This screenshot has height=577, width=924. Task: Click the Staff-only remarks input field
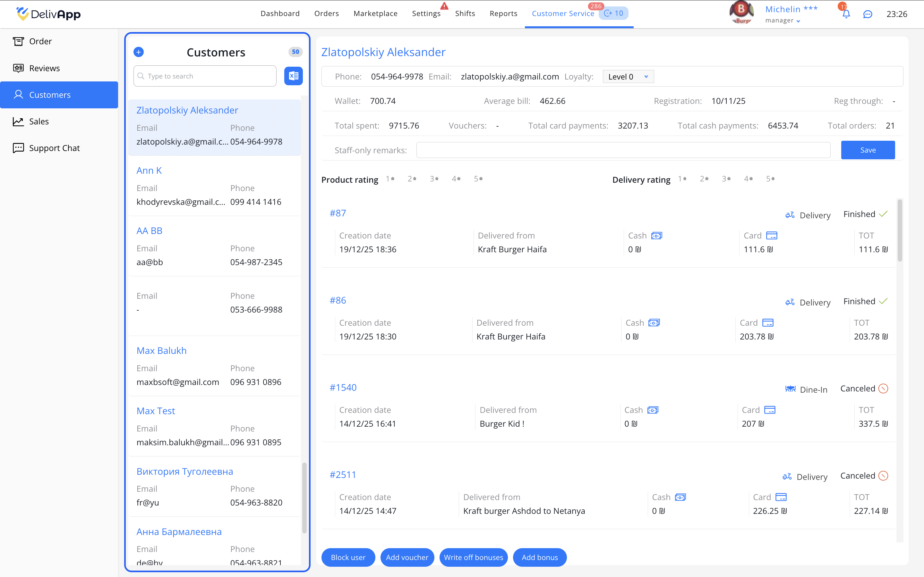pyautogui.click(x=623, y=150)
